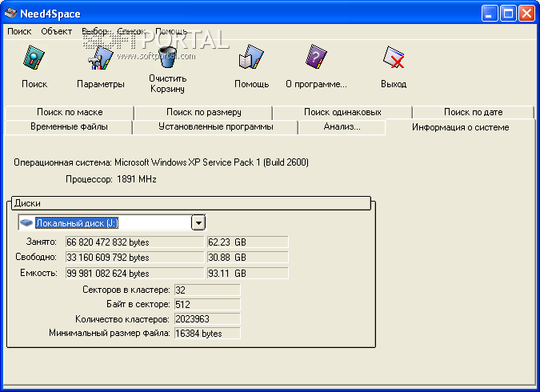
Task: Click the Емкость: label
Action: tap(38, 273)
